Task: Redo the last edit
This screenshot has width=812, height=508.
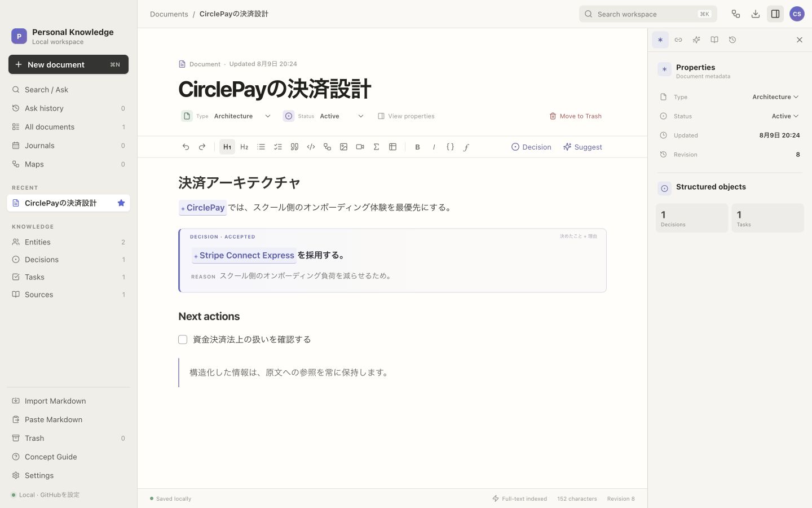Action: (x=202, y=147)
